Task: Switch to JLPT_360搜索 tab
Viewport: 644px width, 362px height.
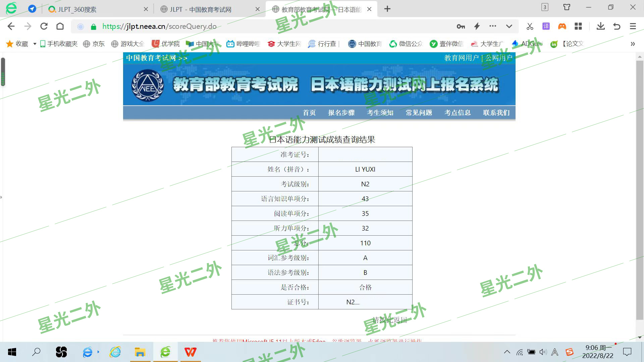Action: [98, 9]
